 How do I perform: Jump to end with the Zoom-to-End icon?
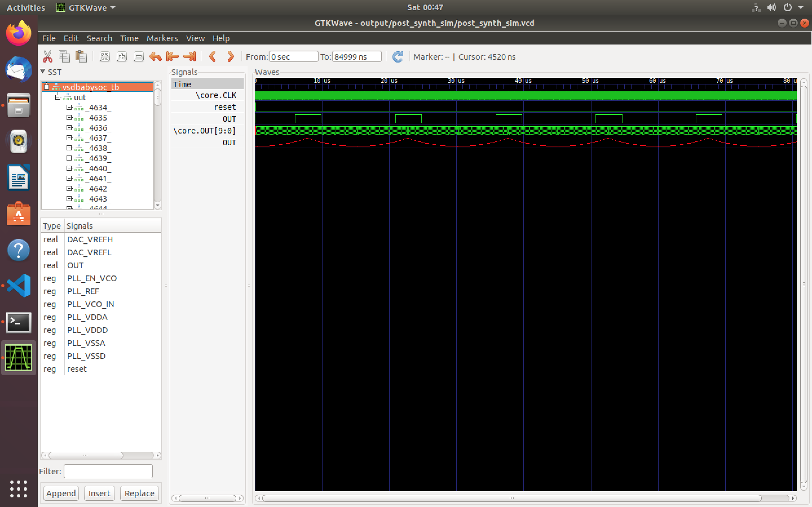[189, 57]
